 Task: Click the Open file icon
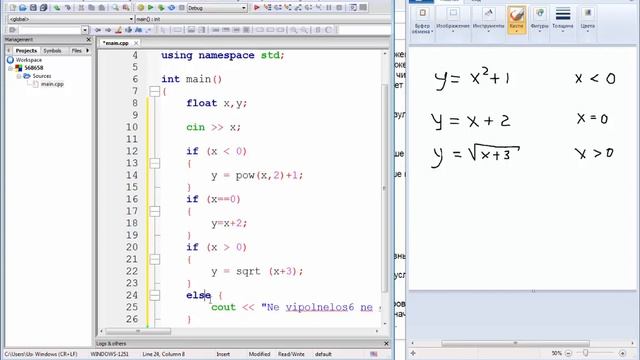click(23, 8)
